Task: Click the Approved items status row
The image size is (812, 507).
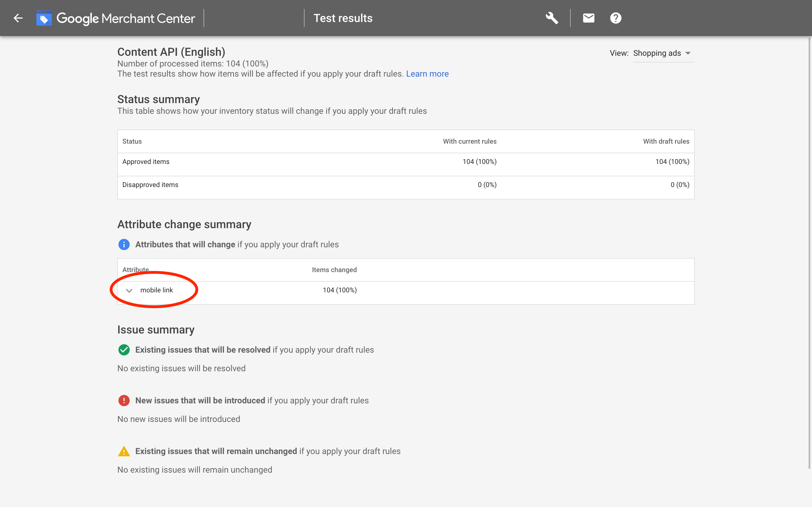Action: coord(146,162)
